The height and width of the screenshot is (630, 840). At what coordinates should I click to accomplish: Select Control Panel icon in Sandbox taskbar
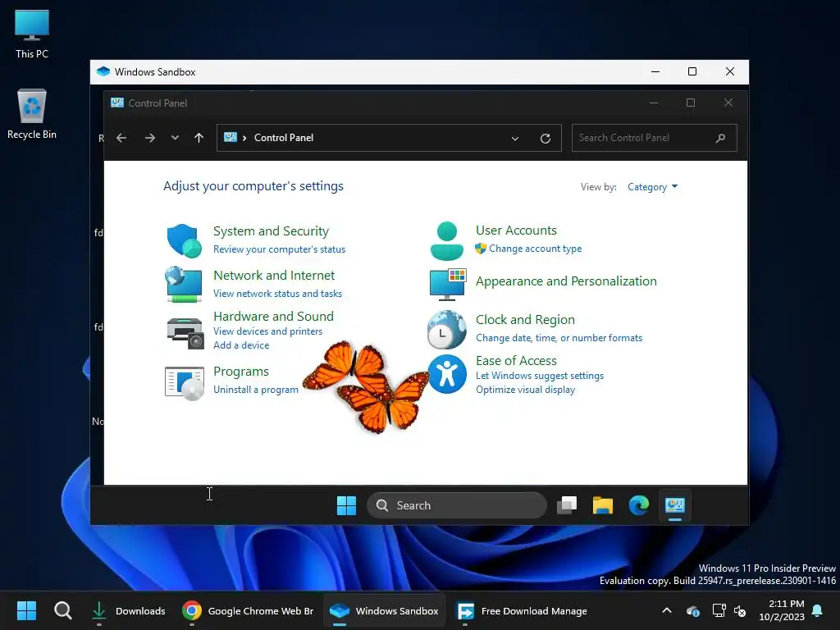tap(675, 505)
